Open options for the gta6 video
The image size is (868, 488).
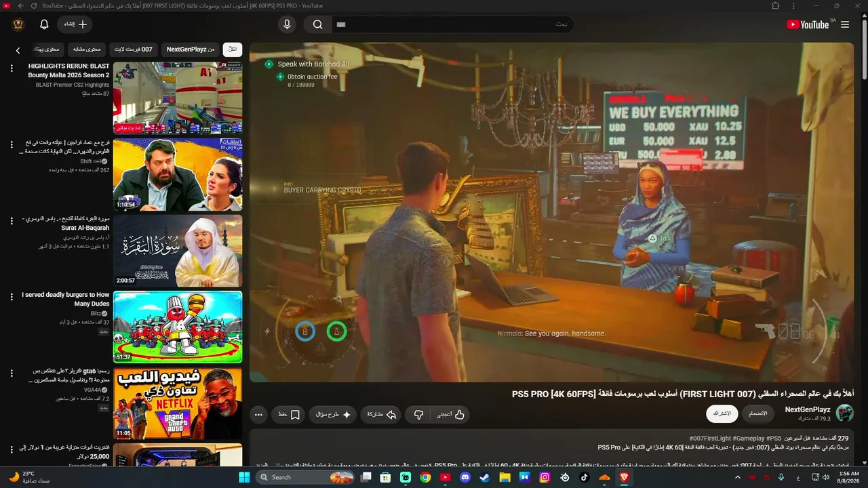click(x=12, y=374)
